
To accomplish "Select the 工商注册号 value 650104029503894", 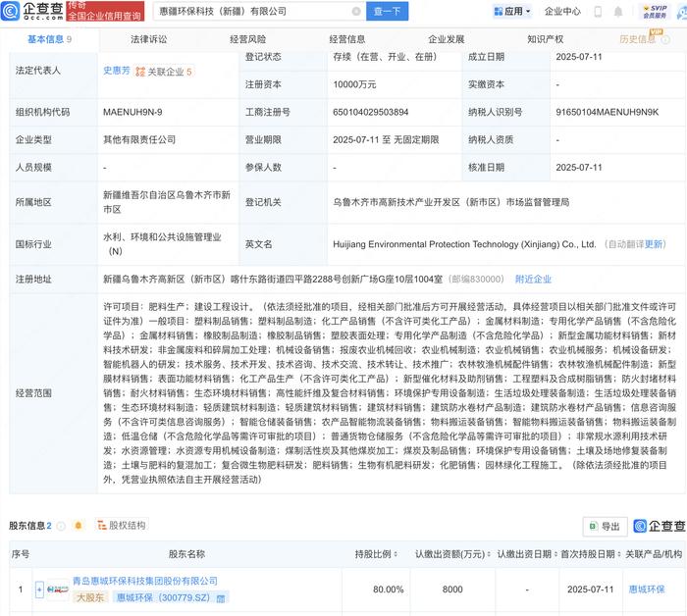I will [x=371, y=112].
